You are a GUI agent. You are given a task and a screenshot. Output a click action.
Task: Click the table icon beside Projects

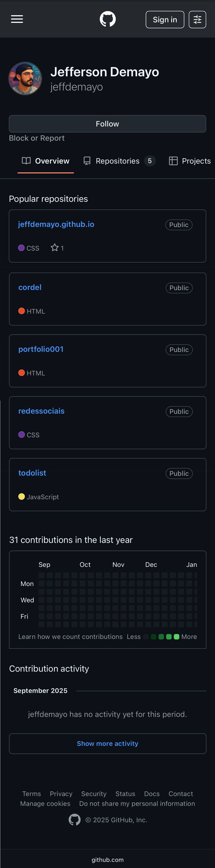click(x=173, y=161)
